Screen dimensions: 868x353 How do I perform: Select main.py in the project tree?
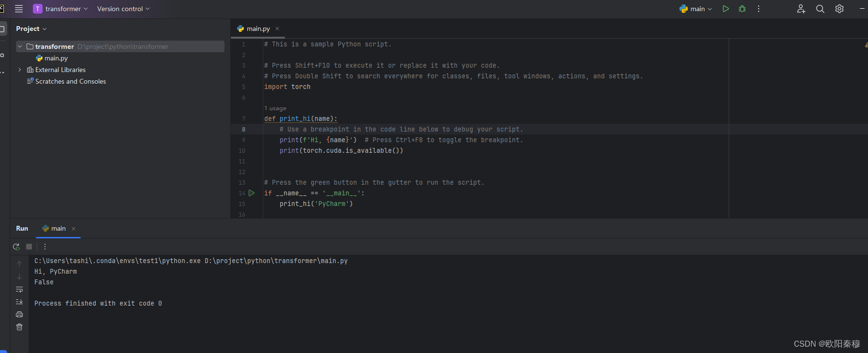pos(52,58)
